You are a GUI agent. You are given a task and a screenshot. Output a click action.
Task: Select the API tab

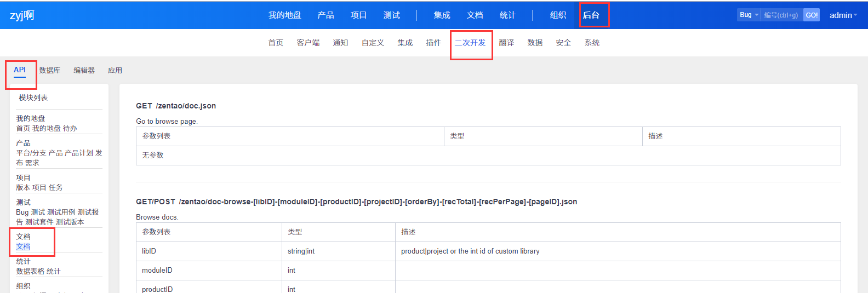click(20, 70)
